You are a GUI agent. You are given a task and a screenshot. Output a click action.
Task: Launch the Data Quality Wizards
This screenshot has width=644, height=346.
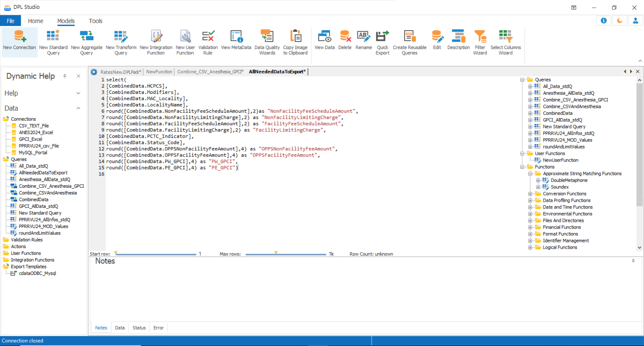tap(267, 36)
